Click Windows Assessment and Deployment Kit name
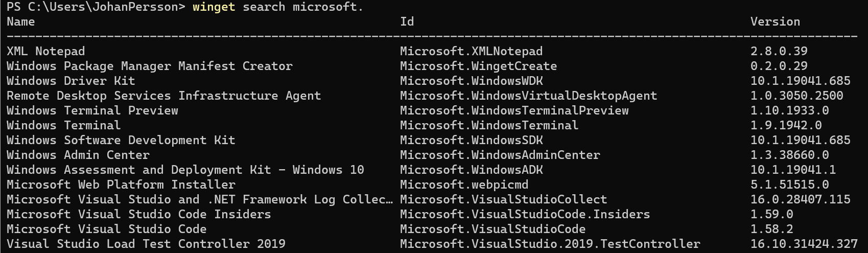868x253 pixels. pos(185,170)
